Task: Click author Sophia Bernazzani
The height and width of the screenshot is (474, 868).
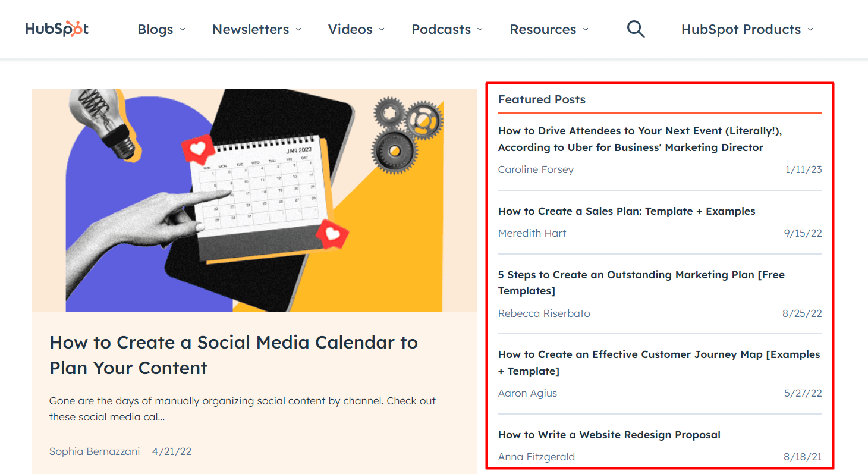Action: (x=95, y=451)
